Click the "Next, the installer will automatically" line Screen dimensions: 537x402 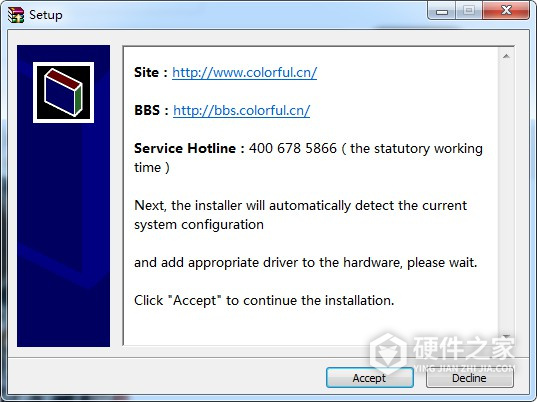(x=300, y=205)
